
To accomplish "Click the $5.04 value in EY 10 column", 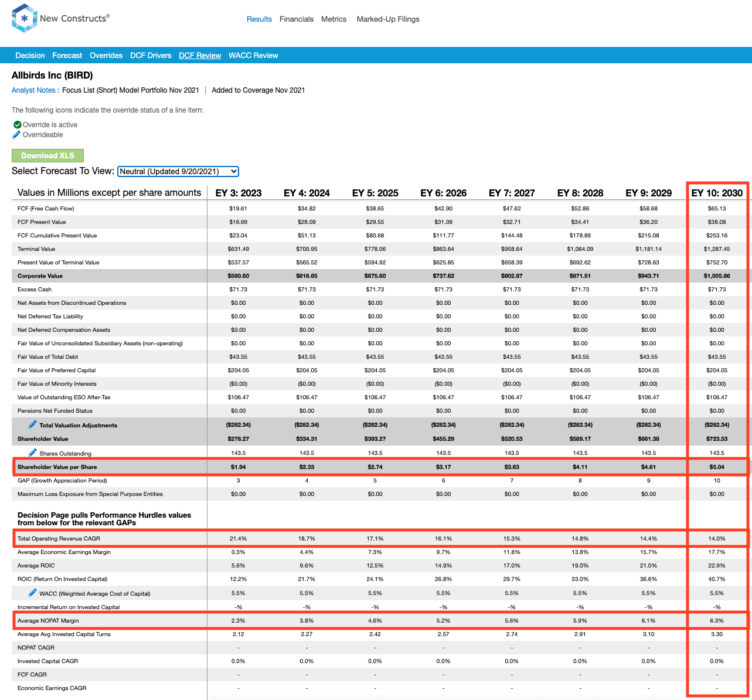I will click(x=717, y=467).
